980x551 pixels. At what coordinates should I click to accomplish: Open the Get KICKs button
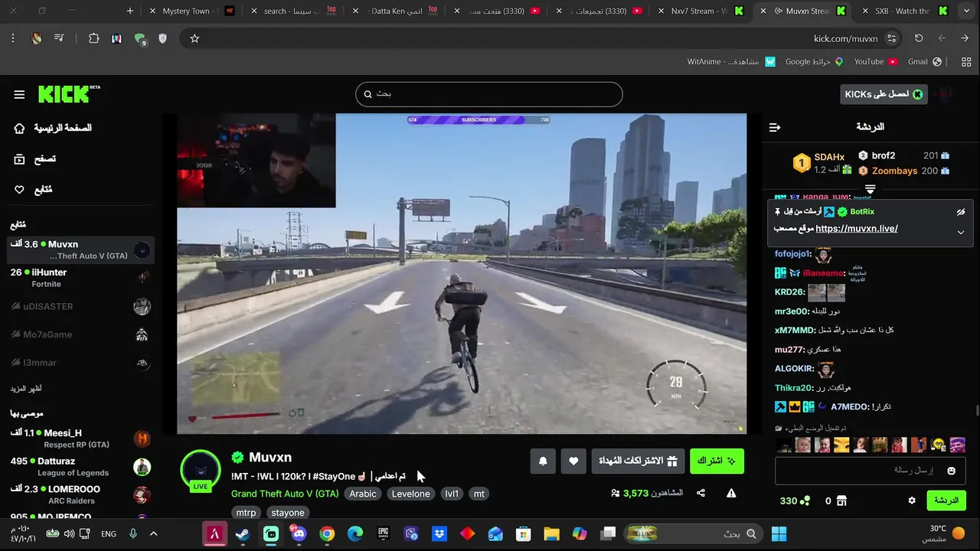tap(884, 94)
